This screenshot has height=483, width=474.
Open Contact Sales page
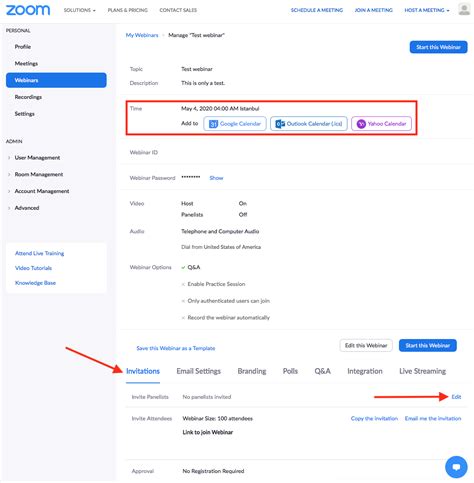tap(178, 10)
